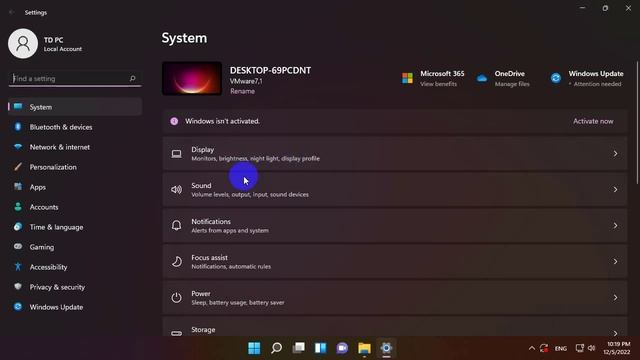Click the Accessibility figure icon
Image resolution: width=640 pixels, height=360 pixels.
coord(18,267)
